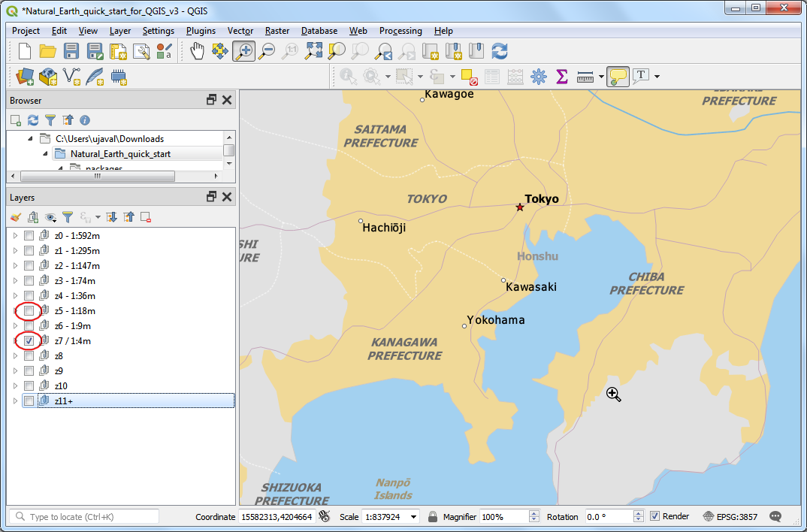
Task: Save the project with the floppy disk icon
Action: click(71, 51)
